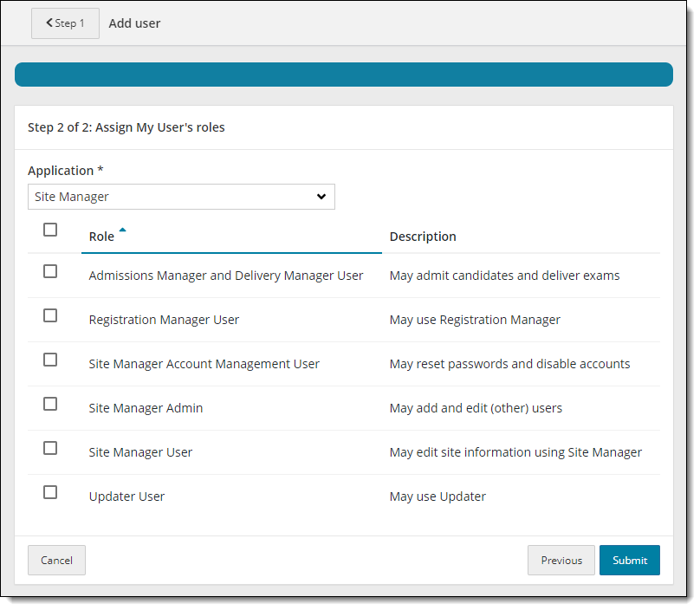The height and width of the screenshot is (610, 700).
Task: Click the 'Add user' page title
Action: tap(134, 23)
